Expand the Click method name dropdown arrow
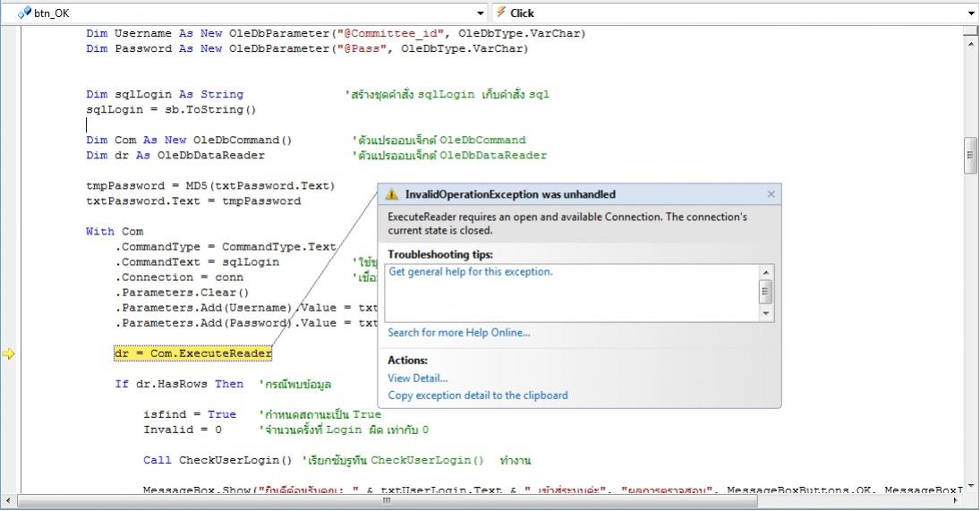 point(972,13)
